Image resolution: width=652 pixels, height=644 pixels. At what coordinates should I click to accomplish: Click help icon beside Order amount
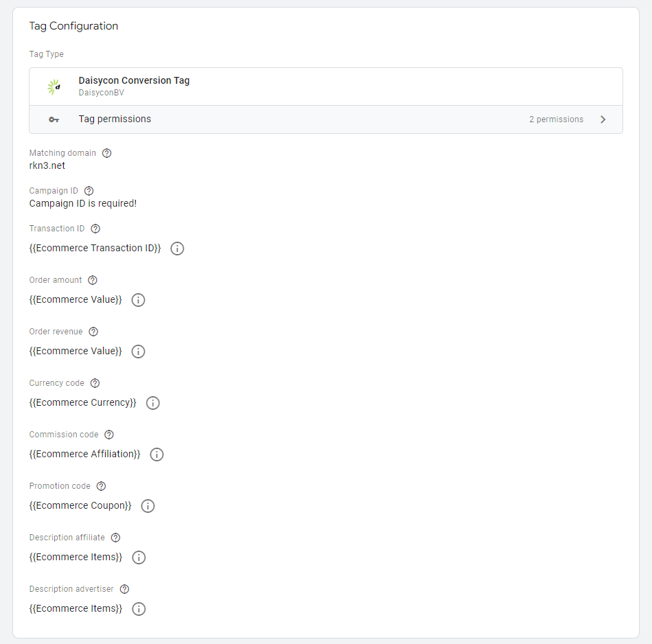pos(93,280)
